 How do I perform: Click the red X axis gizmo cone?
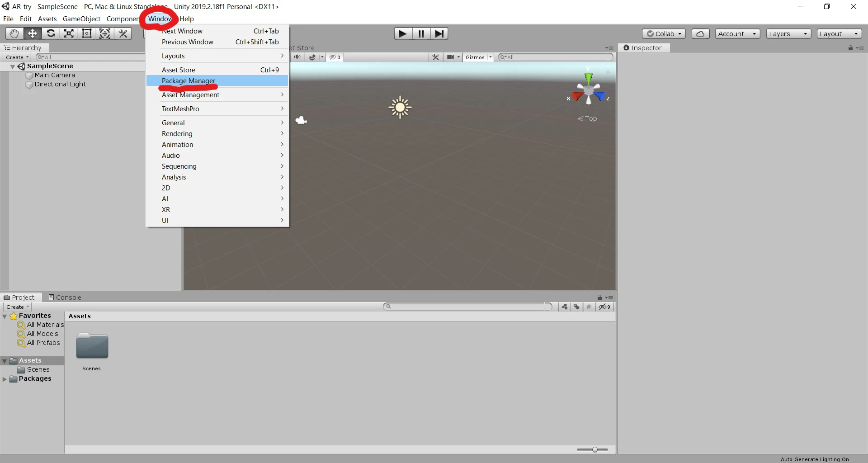(x=577, y=96)
